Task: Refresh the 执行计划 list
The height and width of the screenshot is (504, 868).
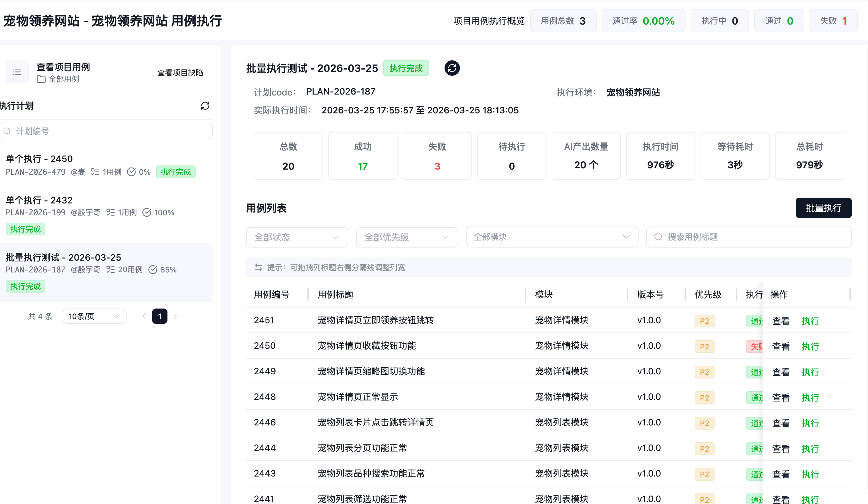Action: [205, 106]
